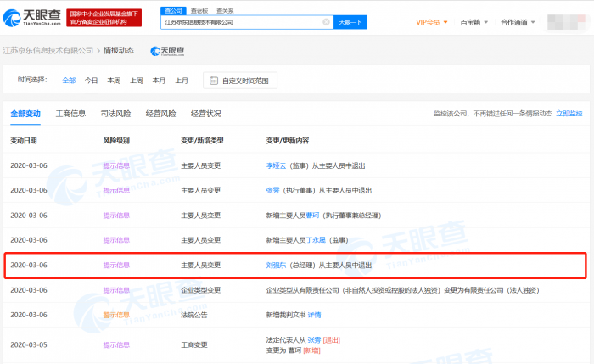This screenshot has height=364, width=594.
Task: Select the 查关系 search mode
Action: [224, 11]
